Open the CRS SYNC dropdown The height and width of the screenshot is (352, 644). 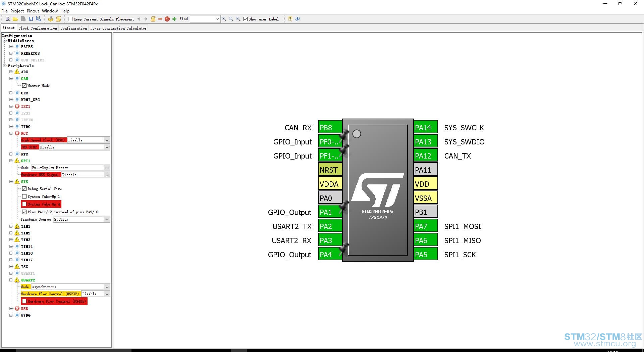click(x=74, y=147)
